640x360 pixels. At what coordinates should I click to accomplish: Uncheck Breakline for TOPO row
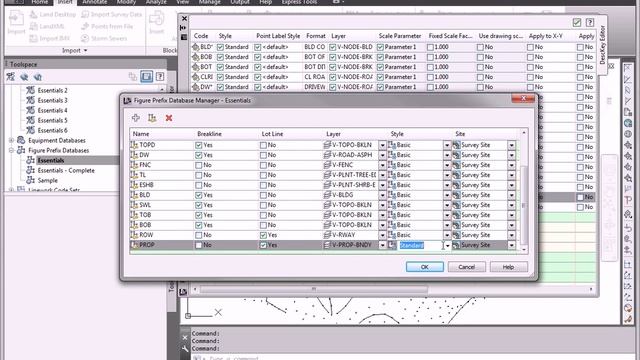(199, 145)
